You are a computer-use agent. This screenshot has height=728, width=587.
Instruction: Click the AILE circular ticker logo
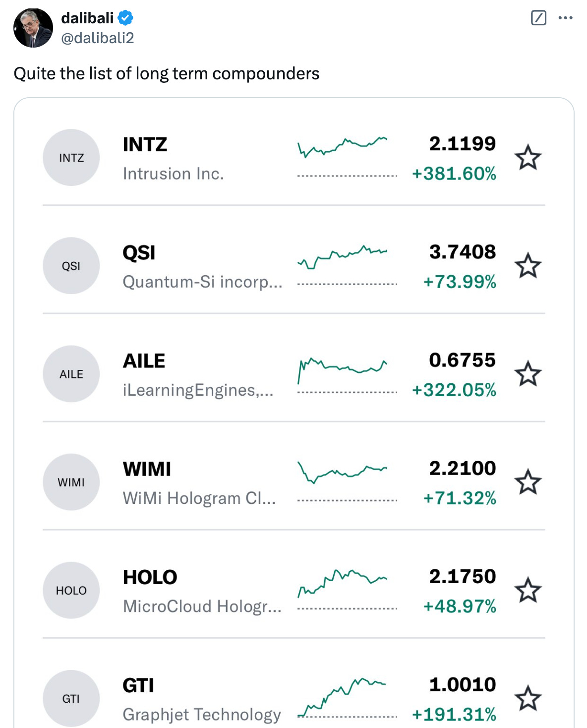71,374
